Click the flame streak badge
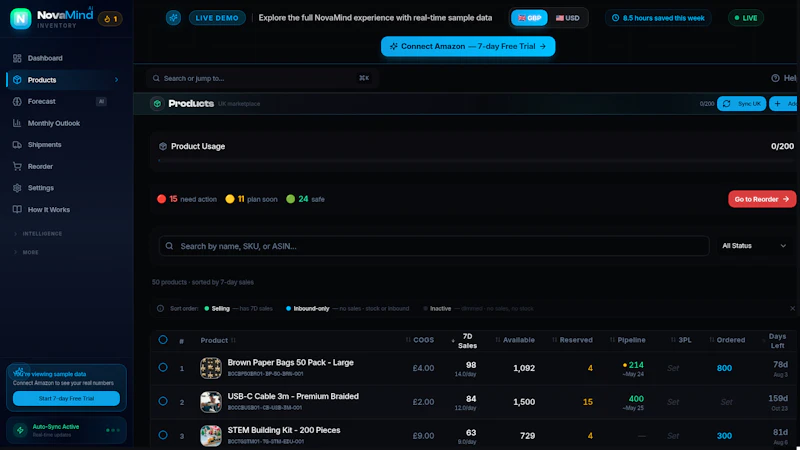This screenshot has width=800, height=450. click(110, 19)
